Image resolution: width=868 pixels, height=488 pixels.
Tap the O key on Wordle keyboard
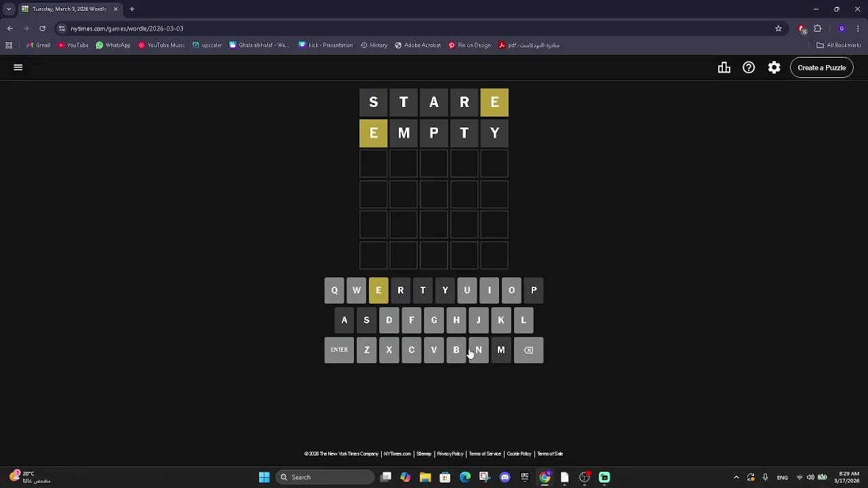512,291
